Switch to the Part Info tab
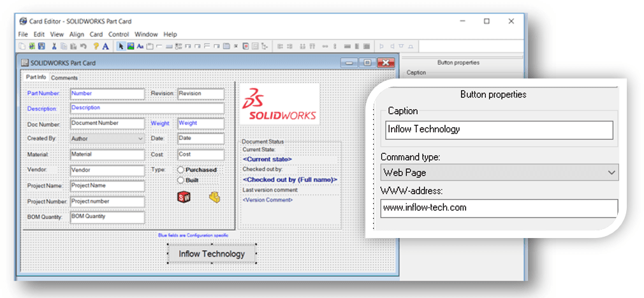 tap(36, 77)
